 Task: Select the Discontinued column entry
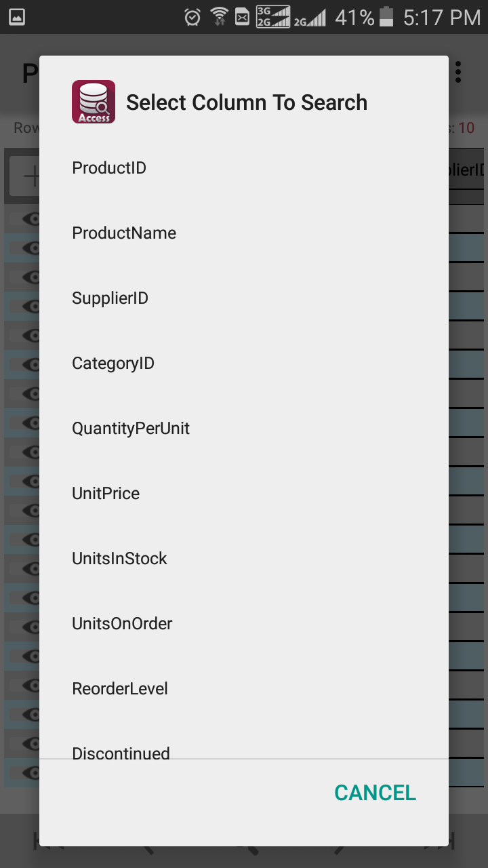(121, 751)
